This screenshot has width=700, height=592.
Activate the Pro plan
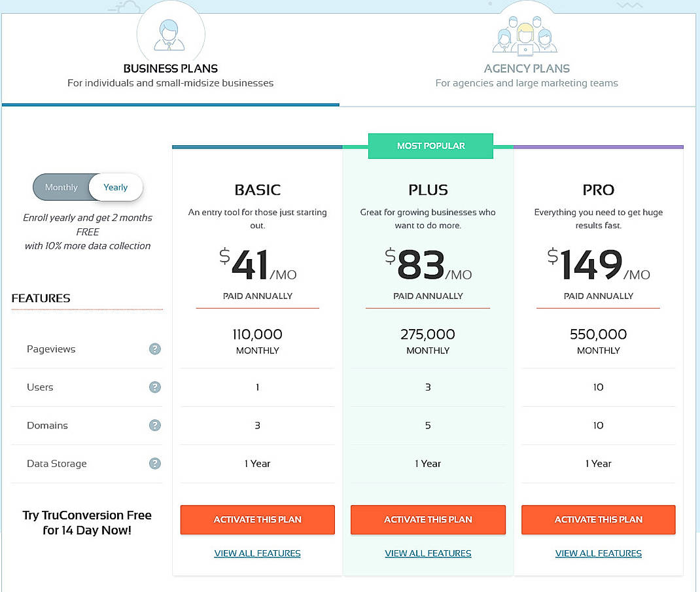(x=598, y=519)
